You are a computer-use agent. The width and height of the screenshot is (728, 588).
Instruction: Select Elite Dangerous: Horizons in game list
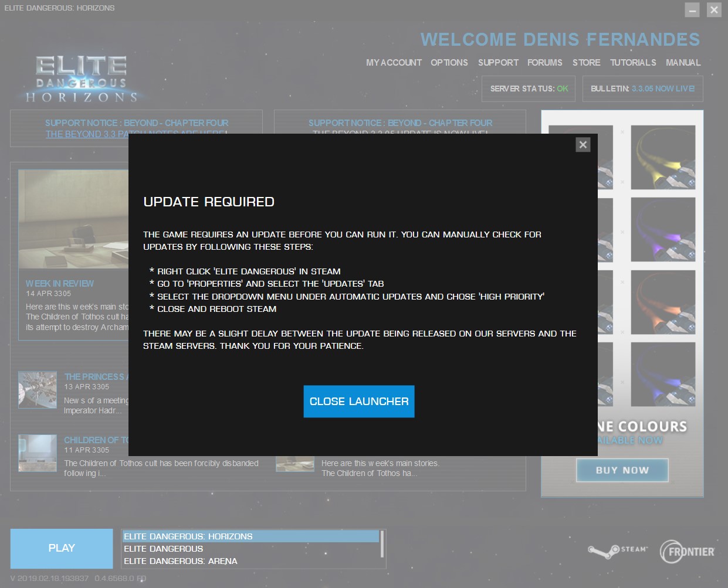pyautogui.click(x=250, y=536)
